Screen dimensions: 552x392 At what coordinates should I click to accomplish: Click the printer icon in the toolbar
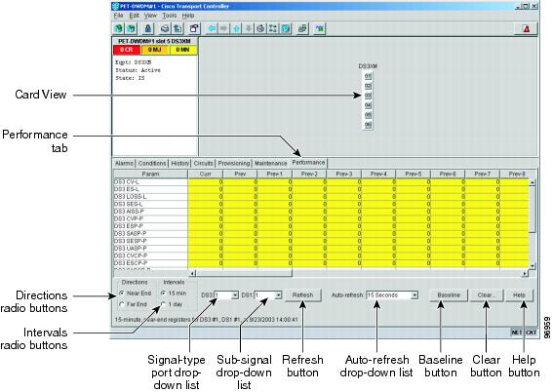point(165,28)
